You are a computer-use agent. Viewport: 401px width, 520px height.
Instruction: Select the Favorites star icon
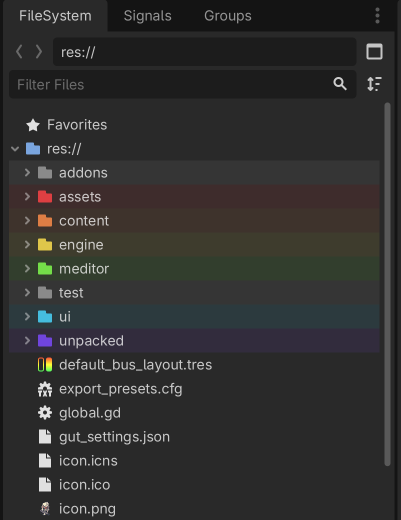33,125
